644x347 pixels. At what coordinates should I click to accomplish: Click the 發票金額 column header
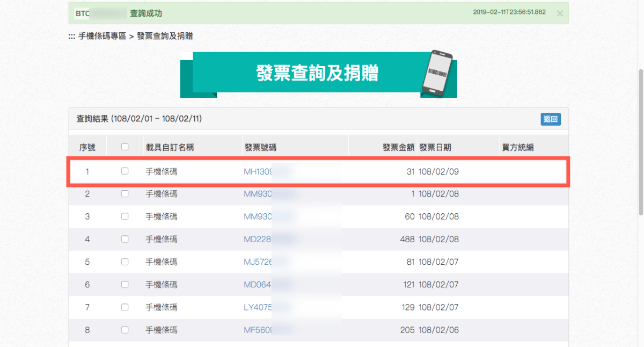[x=398, y=148]
